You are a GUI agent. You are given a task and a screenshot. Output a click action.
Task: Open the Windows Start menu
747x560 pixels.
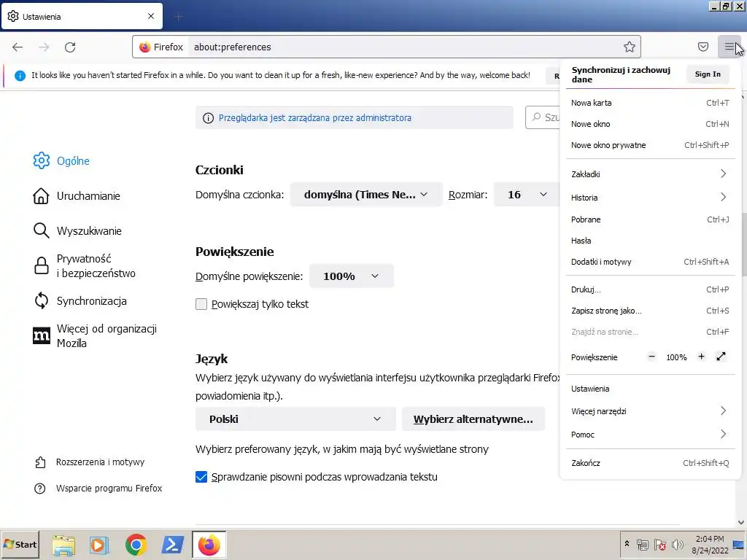(x=20, y=544)
